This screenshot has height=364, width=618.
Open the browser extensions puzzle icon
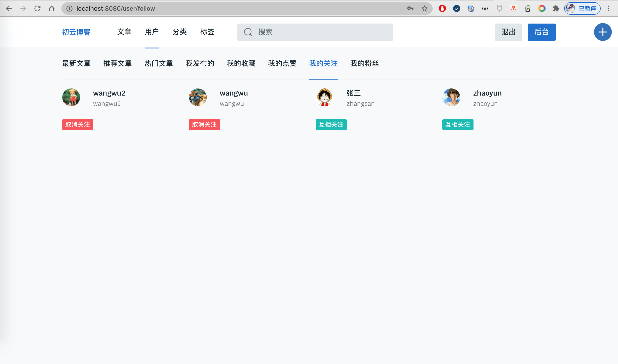point(556,9)
